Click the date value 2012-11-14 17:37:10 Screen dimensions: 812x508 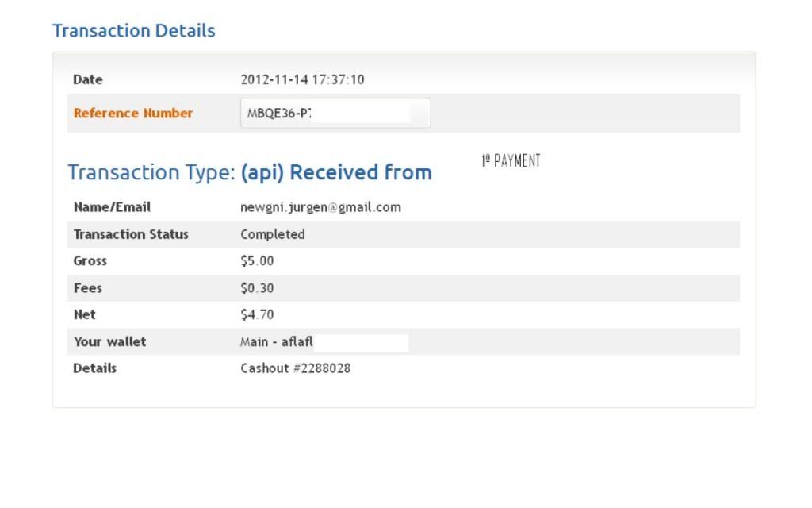(302, 79)
